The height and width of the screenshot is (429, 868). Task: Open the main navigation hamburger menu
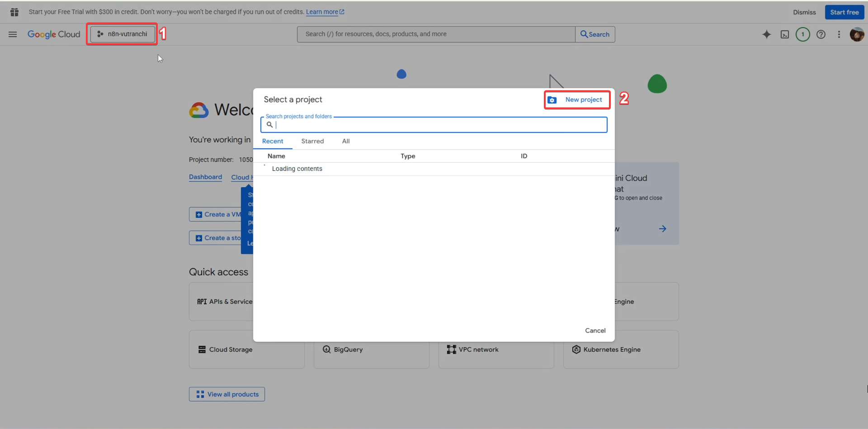tap(13, 34)
